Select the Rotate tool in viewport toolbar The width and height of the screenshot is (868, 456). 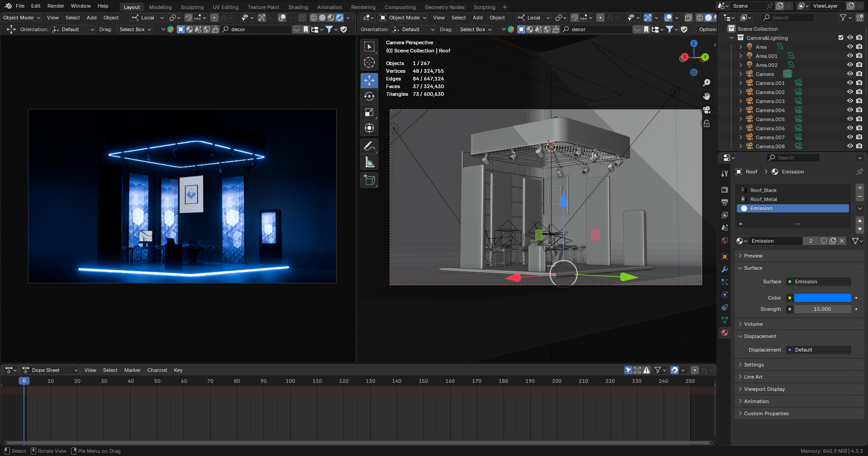click(369, 96)
